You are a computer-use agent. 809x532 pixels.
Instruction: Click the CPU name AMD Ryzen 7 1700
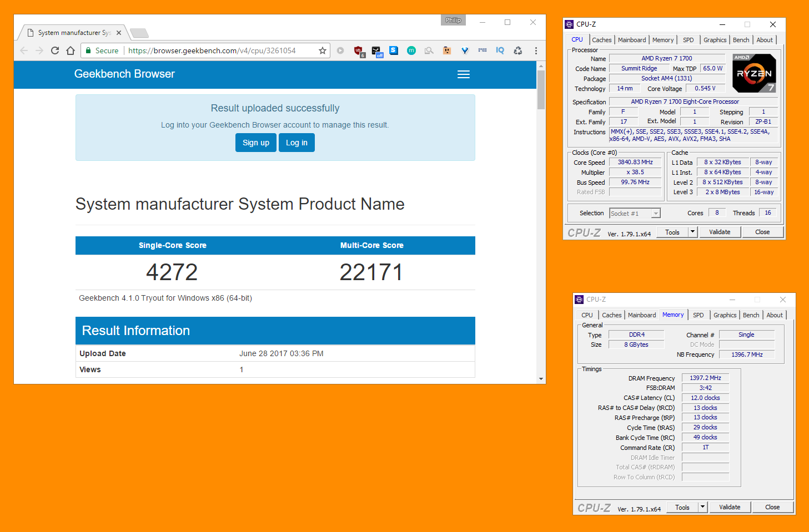tap(667, 59)
